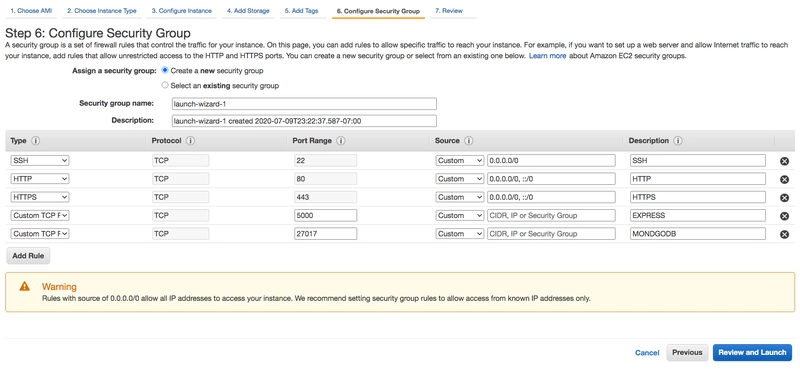This screenshot has height=372, width=800.
Task: Click the orange warning triangle icon
Action: tap(24, 287)
